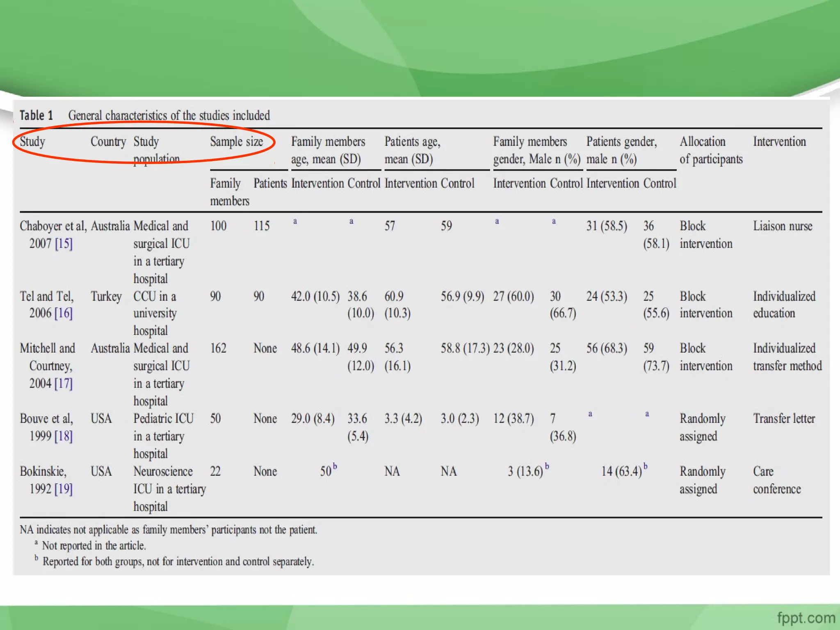840x630 pixels.
Task: Select 'Allocation of participants' header
Action: (710, 150)
